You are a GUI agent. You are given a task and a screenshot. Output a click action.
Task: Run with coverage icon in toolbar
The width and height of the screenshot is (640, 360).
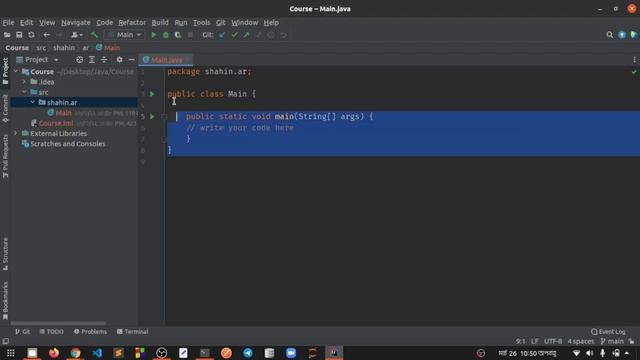coord(178,35)
